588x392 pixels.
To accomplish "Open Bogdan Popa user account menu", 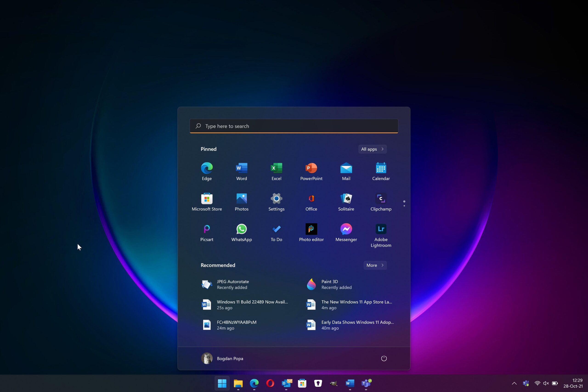I will tap(222, 358).
